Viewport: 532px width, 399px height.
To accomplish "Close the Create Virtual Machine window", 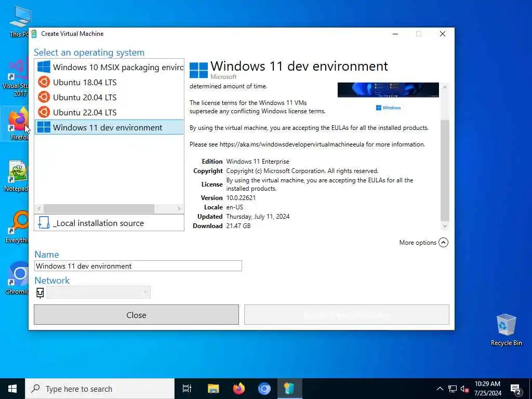I will (x=443, y=34).
